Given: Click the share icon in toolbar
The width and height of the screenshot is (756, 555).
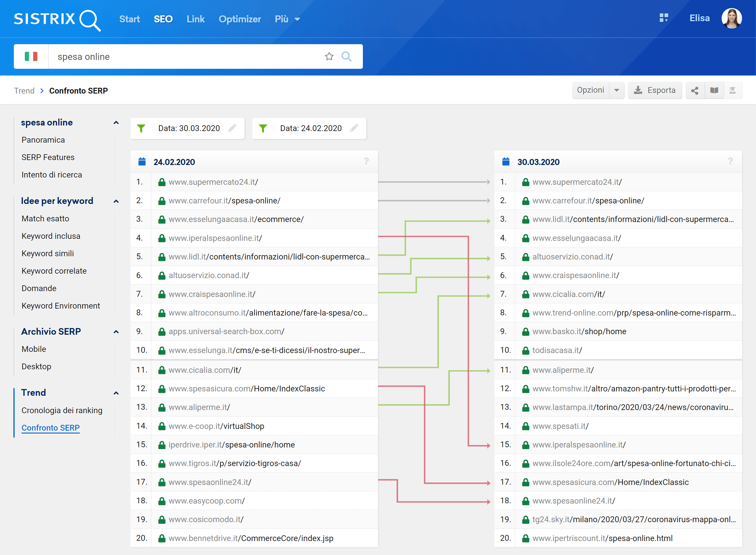Looking at the screenshot, I should pyautogui.click(x=695, y=90).
